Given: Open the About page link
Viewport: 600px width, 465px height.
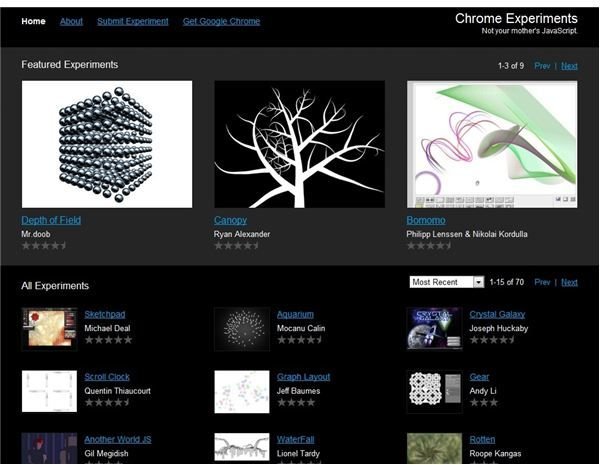Looking at the screenshot, I should coord(71,21).
